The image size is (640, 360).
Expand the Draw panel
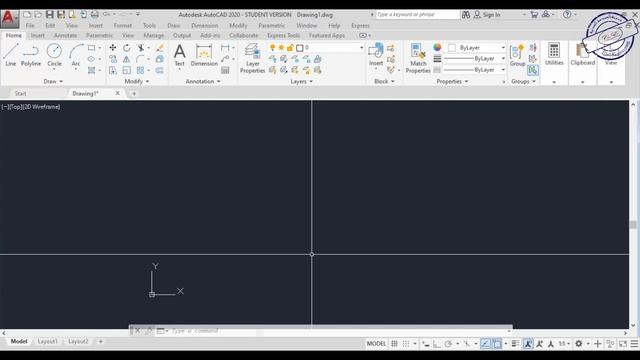(53, 82)
